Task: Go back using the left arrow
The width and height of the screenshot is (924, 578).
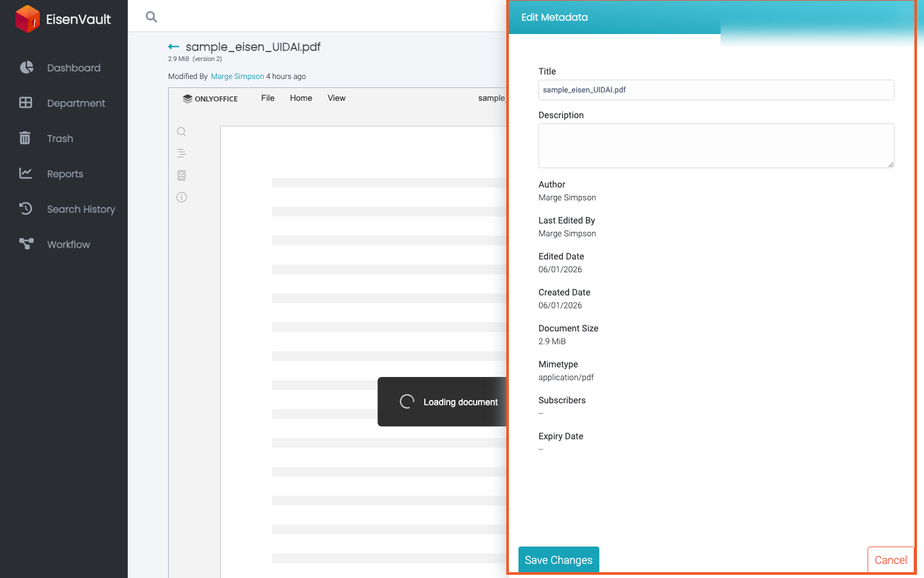Action: coord(173,47)
